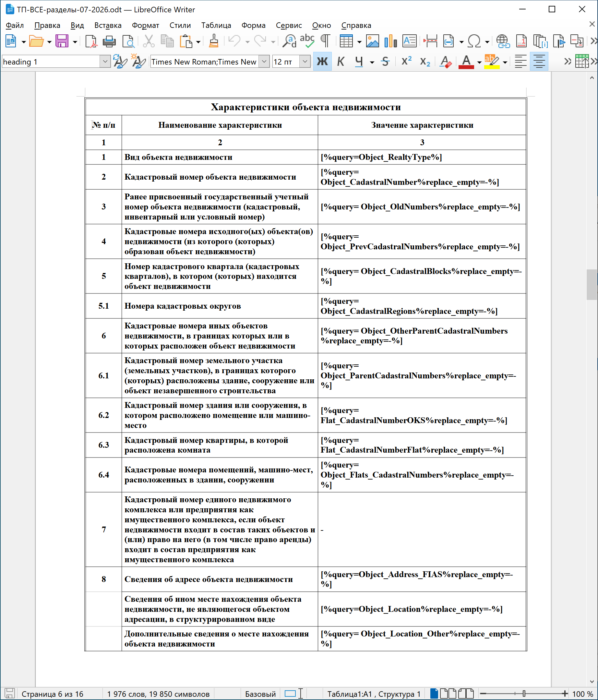598x700 pixels.
Task: Open the folder (Open file) icon
Action: click(x=37, y=41)
